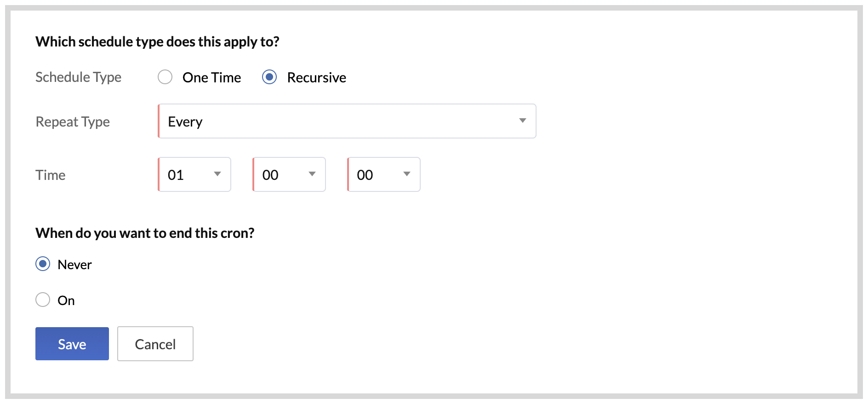The image size is (868, 404).
Task: Click the On label text
Action: pos(66,300)
